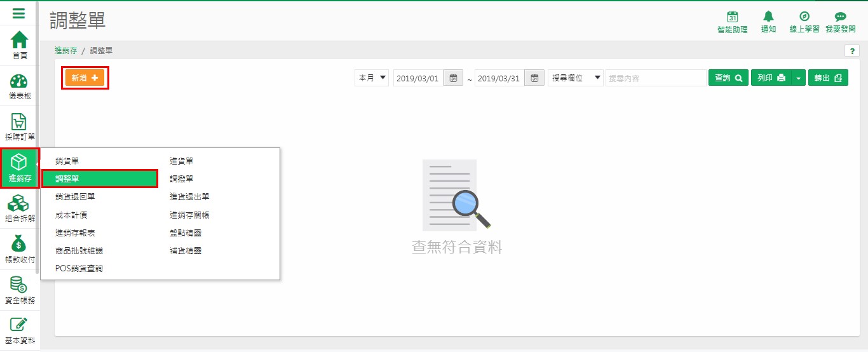Click the end date field 2019/03/31

coord(499,78)
